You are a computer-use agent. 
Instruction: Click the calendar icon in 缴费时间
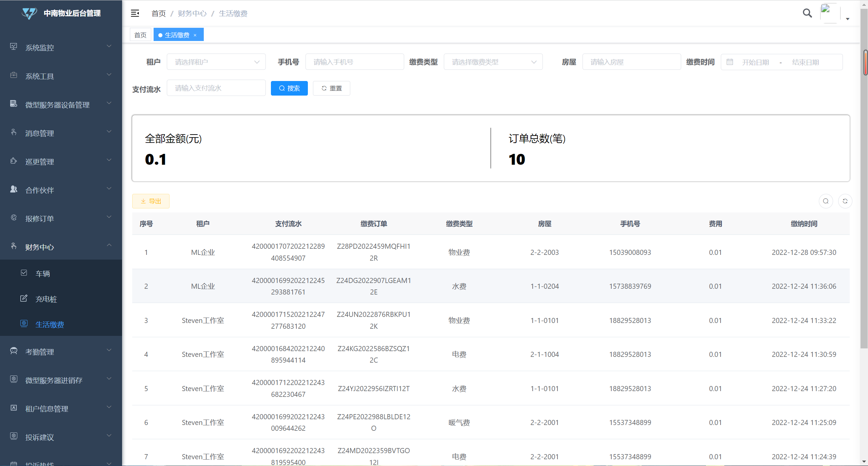click(x=730, y=62)
